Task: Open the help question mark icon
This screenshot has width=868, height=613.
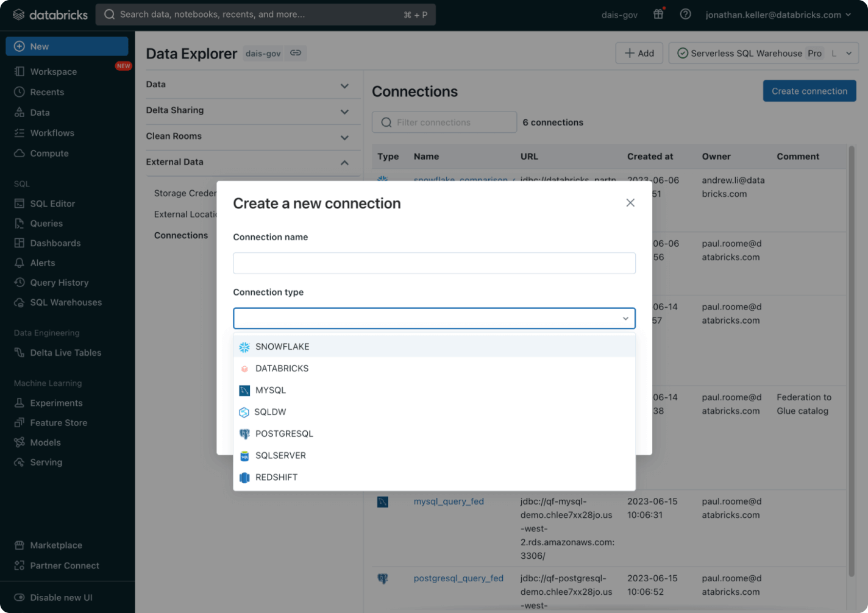Action: click(x=686, y=14)
